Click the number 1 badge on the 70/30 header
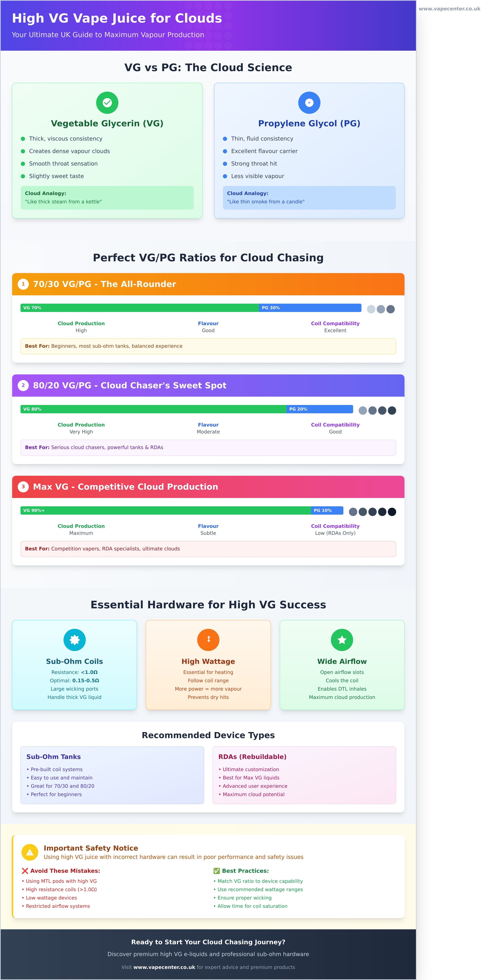Image resolution: width=484 pixels, height=980 pixels. (23, 284)
